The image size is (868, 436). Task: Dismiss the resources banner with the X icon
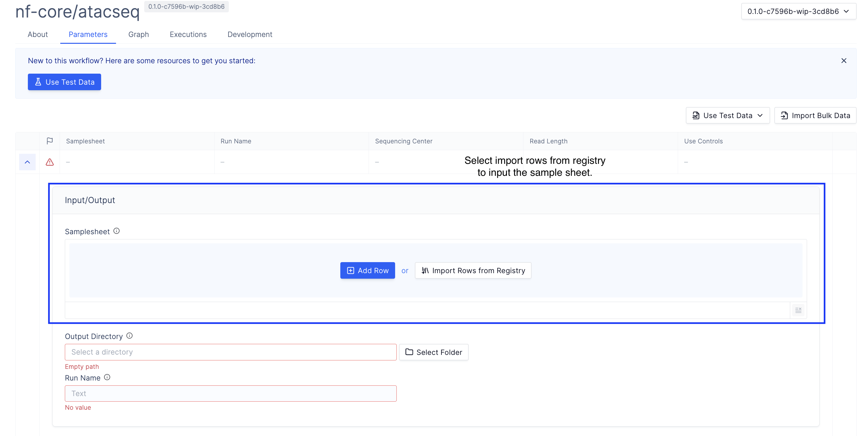[x=843, y=61]
